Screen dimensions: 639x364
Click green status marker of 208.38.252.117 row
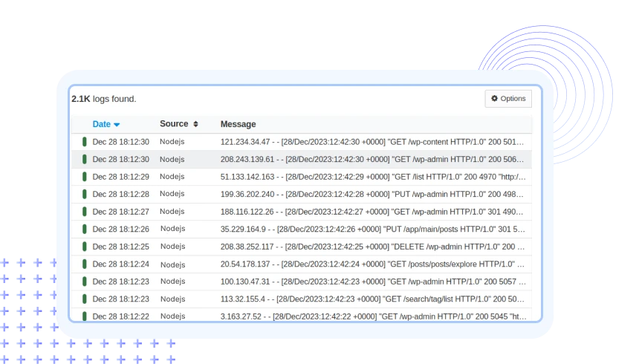click(x=85, y=247)
